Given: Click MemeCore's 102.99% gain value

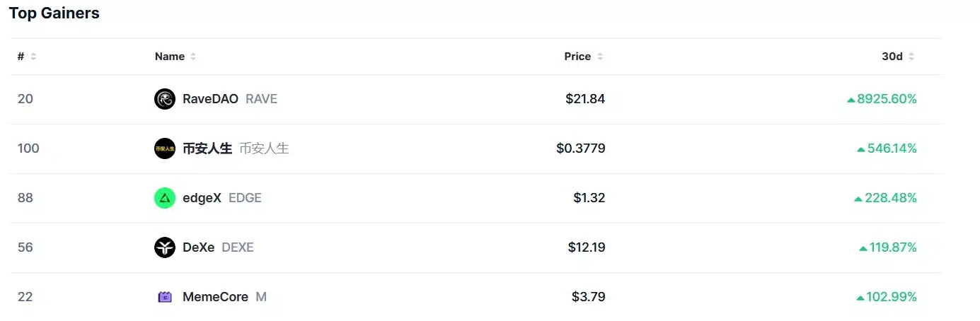Looking at the screenshot, I should tap(891, 297).
